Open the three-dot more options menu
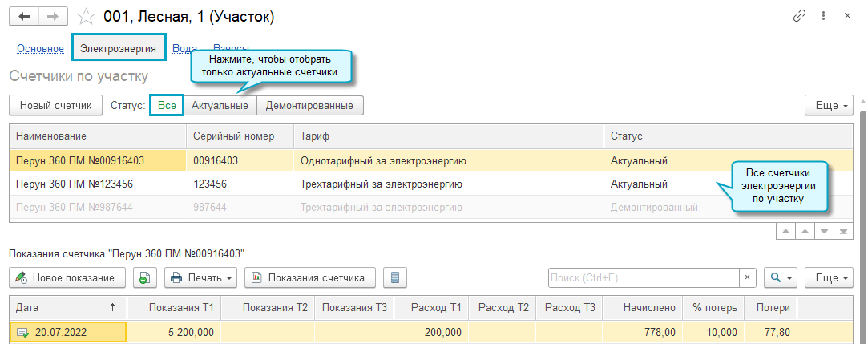The height and width of the screenshot is (344, 868). tap(823, 15)
